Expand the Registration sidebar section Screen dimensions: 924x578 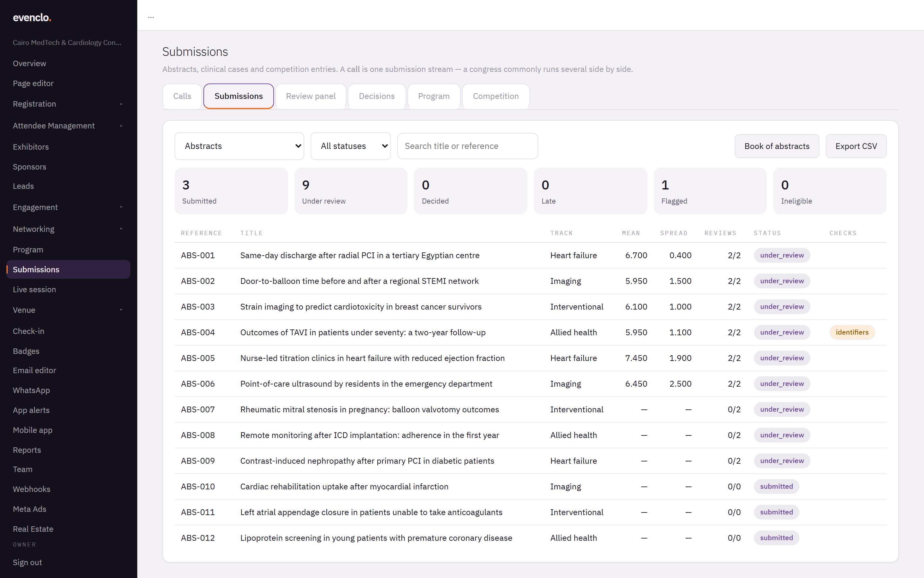tap(68, 104)
